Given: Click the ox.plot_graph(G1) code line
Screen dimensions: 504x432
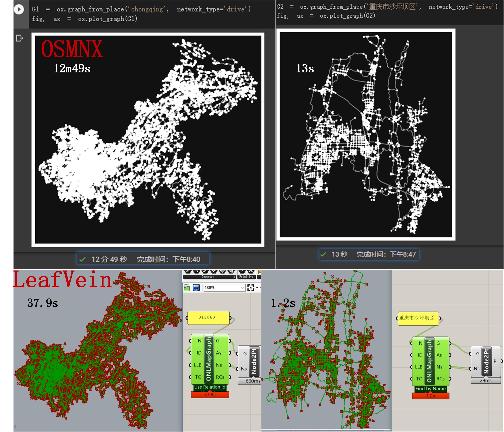Looking at the screenshot, I should click(x=84, y=19).
